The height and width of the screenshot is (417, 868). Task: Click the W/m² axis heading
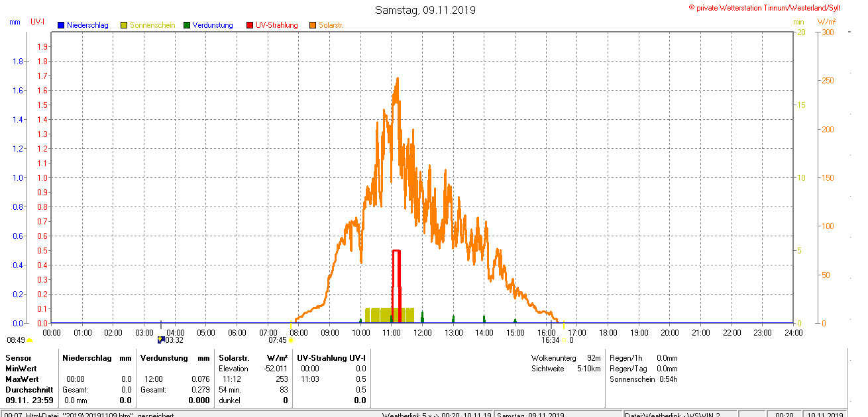[x=828, y=22]
